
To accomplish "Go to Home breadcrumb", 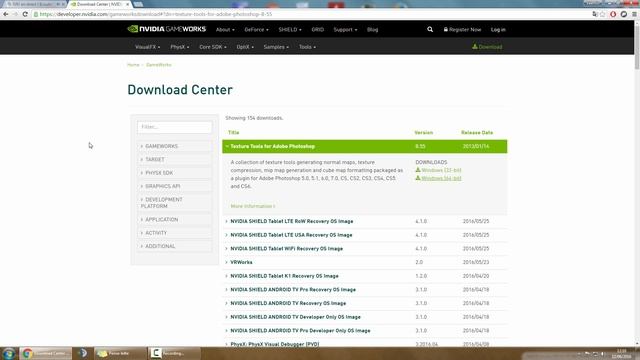I will click(x=133, y=65).
